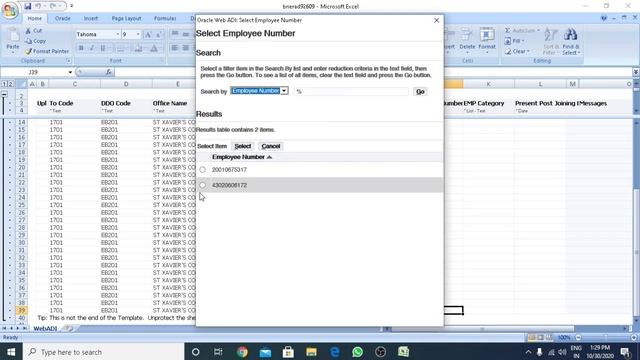Screen dimensions: 640x360
Task: Click the fill color bucket icon
Action: tap(138, 48)
